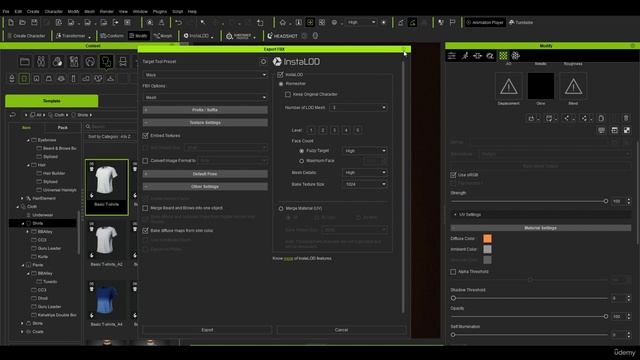Viewport: 640px width, 360px height.
Task: Click the trash delete texture icon
Action: (x=626, y=118)
